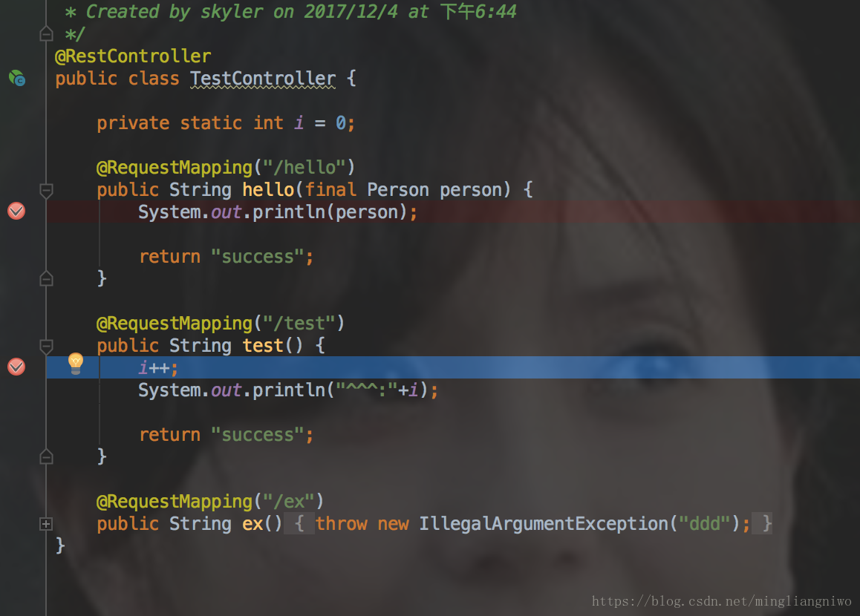This screenshot has width=860, height=616.
Task: Click the @RestController annotation
Action: tap(133, 56)
